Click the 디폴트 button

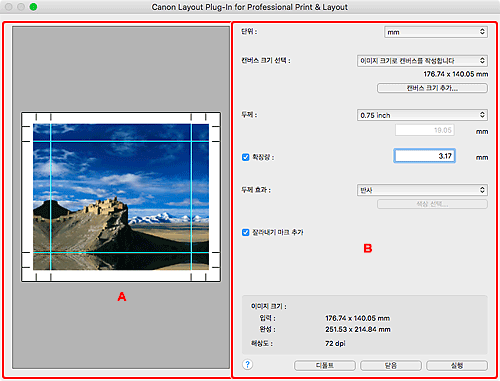click(x=325, y=366)
